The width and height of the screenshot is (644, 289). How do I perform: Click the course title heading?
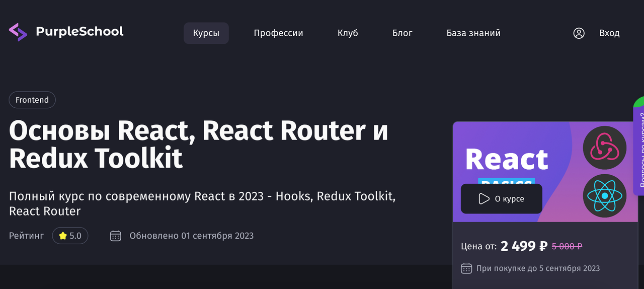click(199, 144)
